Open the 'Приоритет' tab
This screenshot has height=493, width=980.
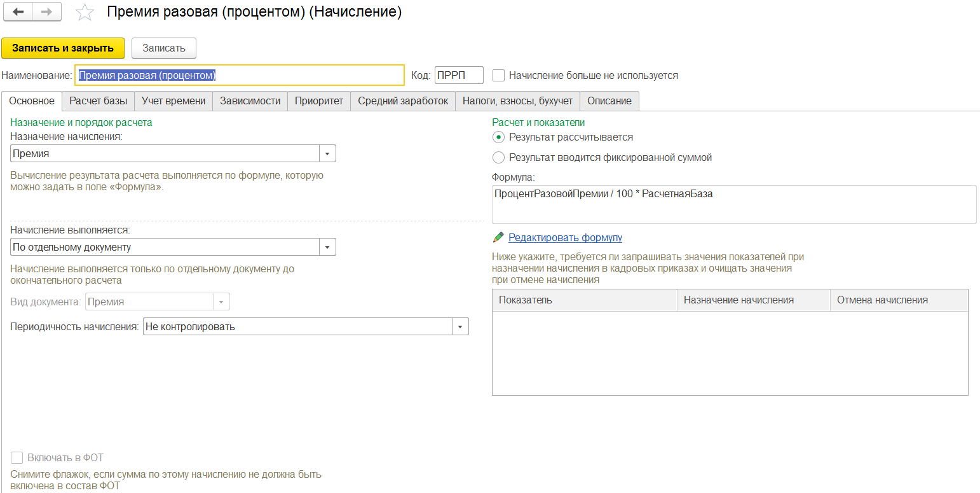(318, 101)
